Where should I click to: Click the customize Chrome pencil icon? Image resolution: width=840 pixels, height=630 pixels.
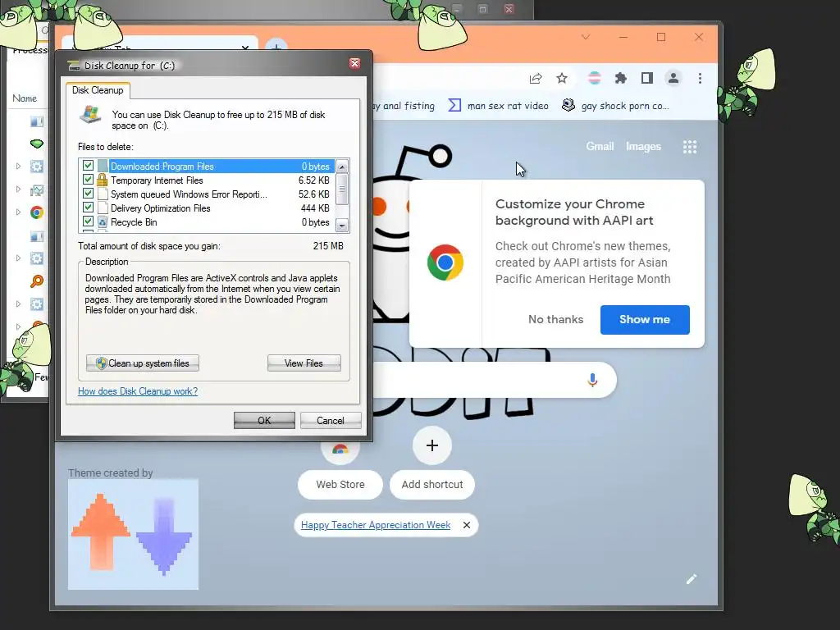pyautogui.click(x=691, y=579)
